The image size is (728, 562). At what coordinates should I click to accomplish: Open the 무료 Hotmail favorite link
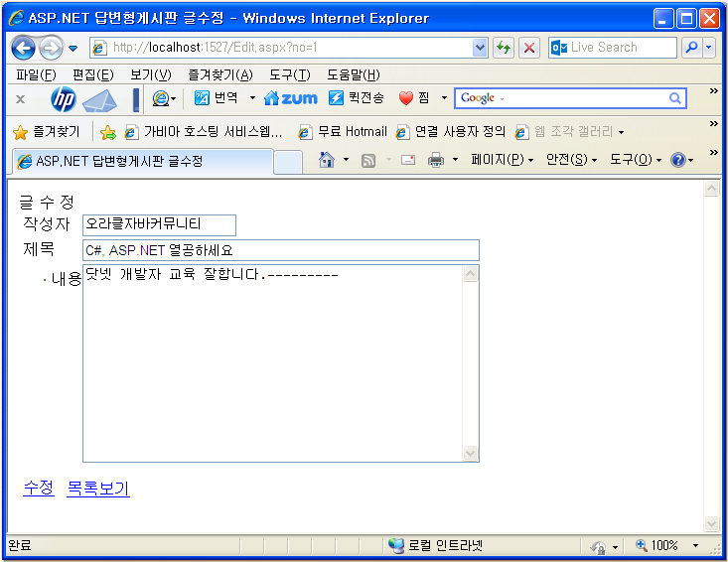[343, 132]
